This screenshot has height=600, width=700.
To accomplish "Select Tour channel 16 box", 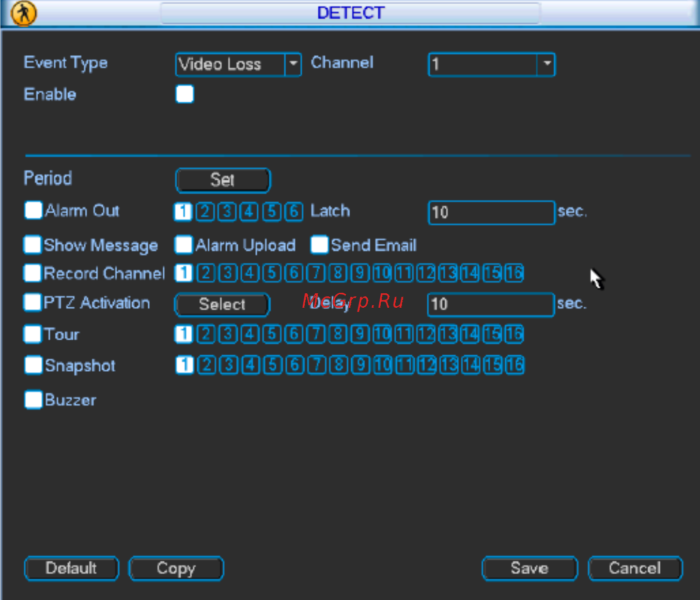I will coord(515,334).
